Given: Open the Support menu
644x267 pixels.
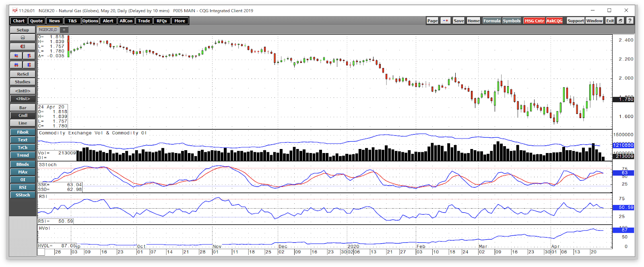Looking at the screenshot, I should pos(576,21).
